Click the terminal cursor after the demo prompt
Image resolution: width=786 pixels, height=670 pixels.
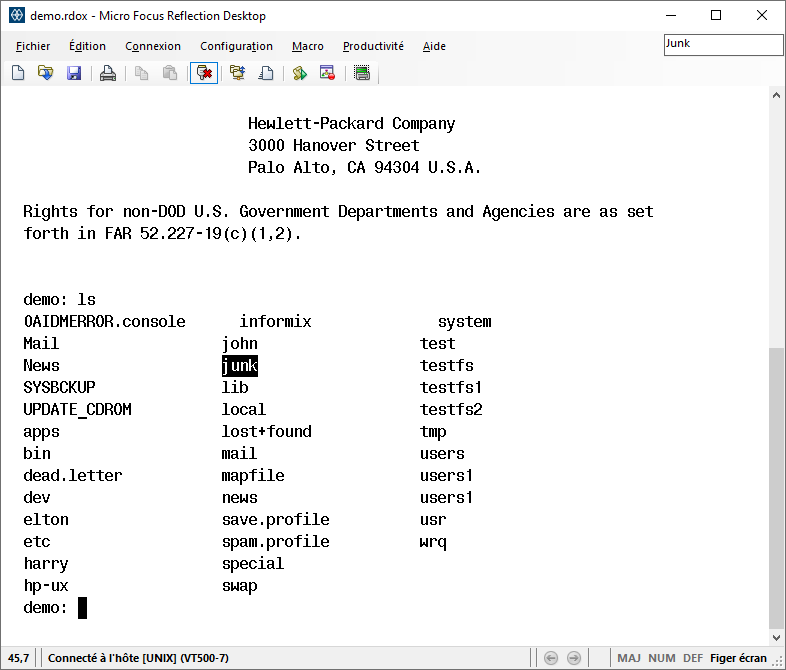(x=82, y=608)
